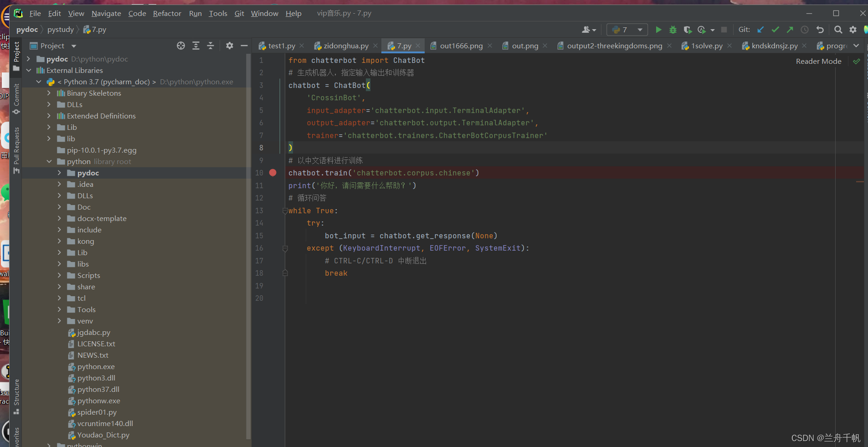This screenshot has height=447, width=868.
Task: Open Search Everywhere magnifier icon
Action: 838,30
